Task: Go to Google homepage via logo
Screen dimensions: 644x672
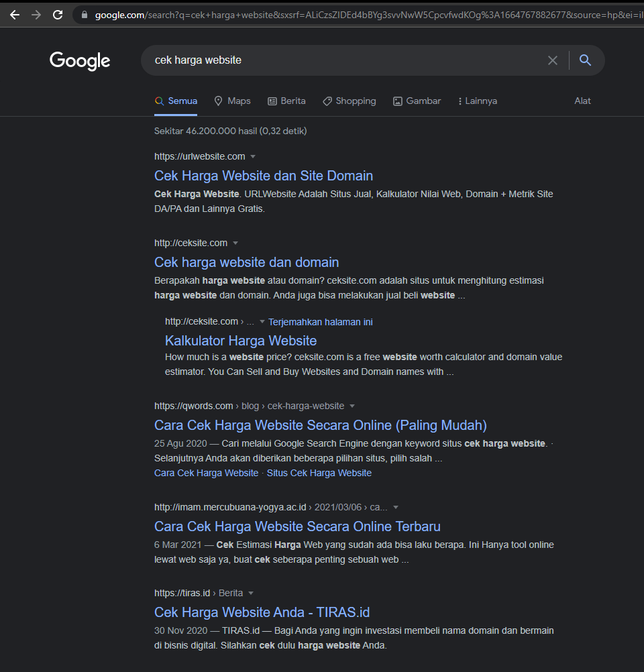Action: (x=80, y=61)
